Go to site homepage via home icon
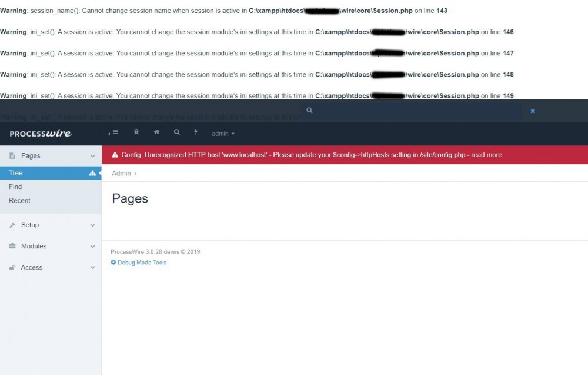Image resolution: width=588 pixels, height=375 pixels. 156,132
